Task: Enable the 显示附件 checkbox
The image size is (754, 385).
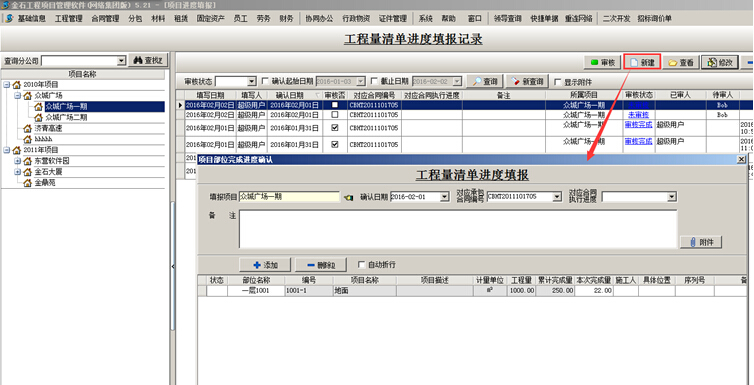Action: tap(558, 82)
